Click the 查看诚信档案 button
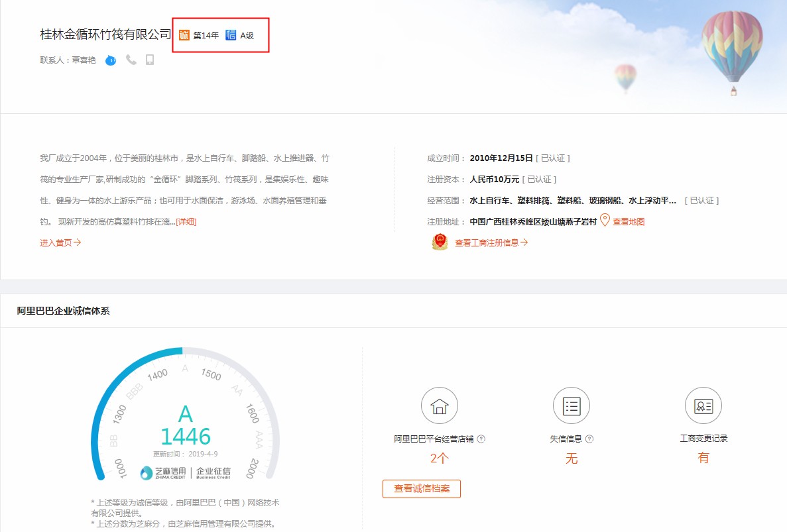 click(x=422, y=488)
